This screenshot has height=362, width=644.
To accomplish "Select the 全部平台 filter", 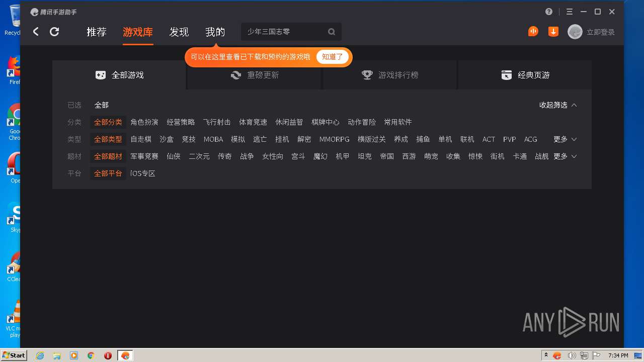I will (x=108, y=173).
